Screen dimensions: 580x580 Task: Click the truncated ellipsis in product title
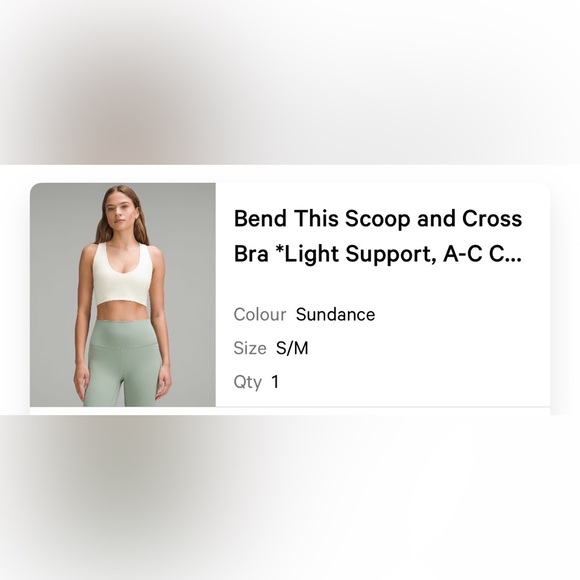click(x=513, y=256)
